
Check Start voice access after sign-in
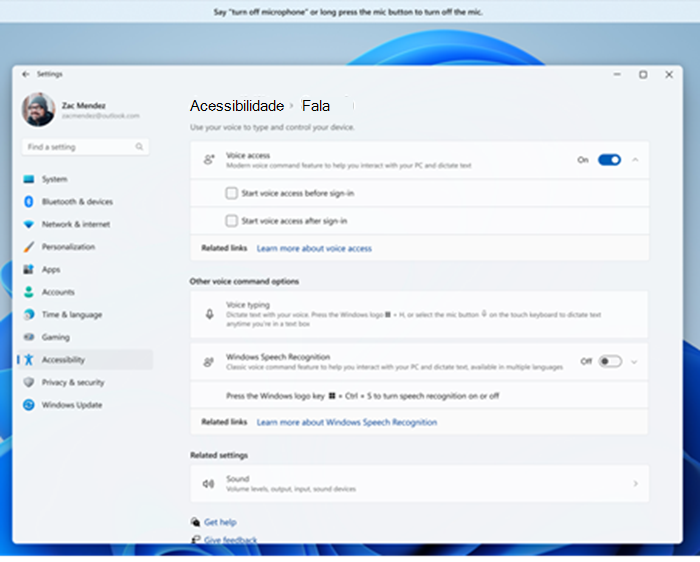(x=231, y=221)
